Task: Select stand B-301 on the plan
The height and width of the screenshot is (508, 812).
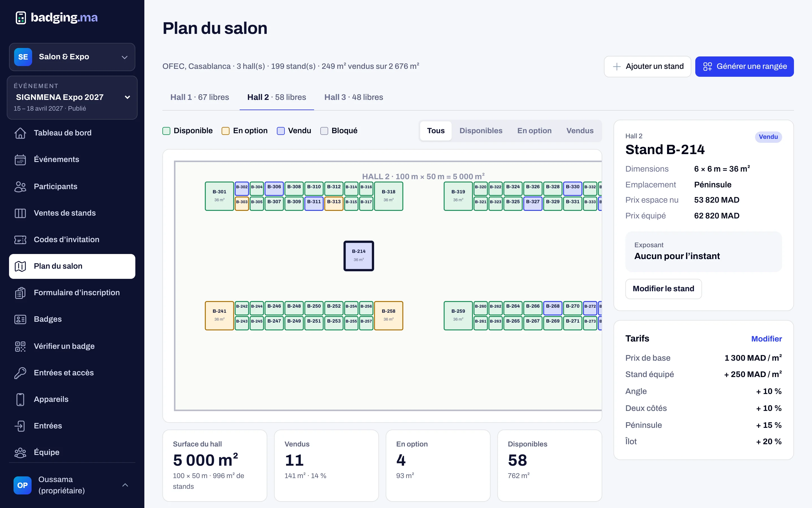Action: (x=219, y=196)
